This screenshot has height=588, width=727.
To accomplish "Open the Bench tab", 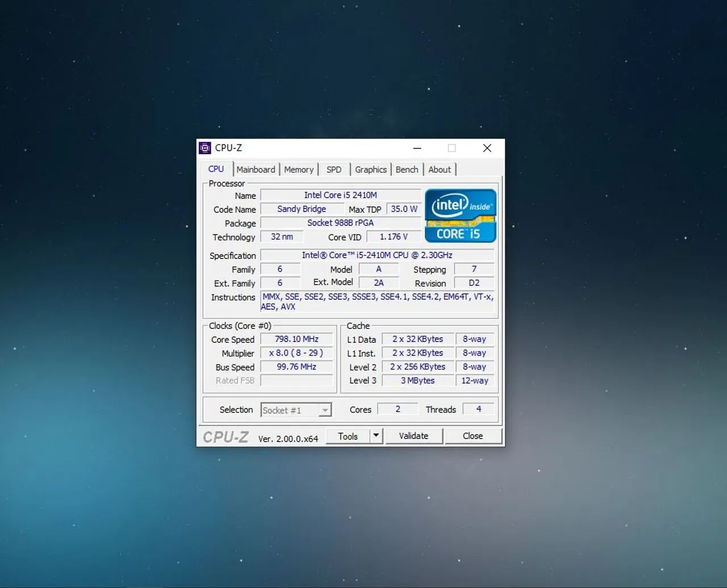I will [x=407, y=169].
